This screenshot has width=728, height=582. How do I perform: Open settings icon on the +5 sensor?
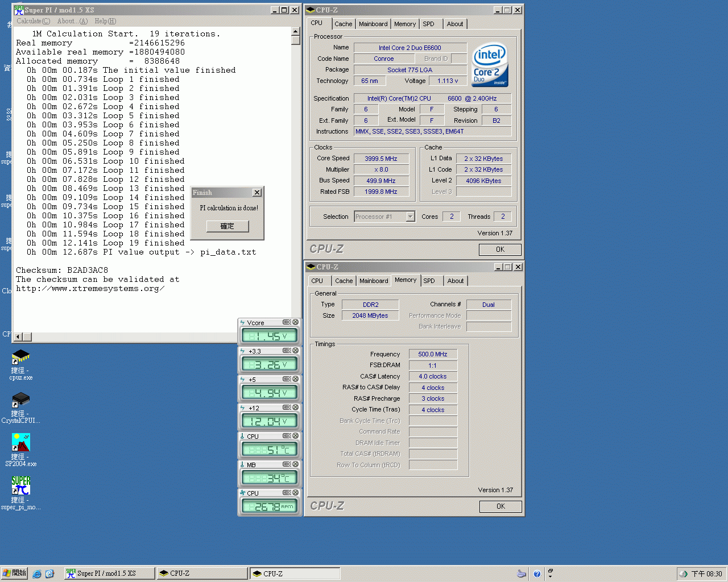287,379
